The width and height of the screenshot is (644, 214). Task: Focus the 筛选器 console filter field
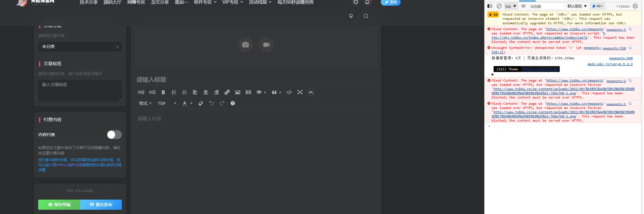(546, 6)
